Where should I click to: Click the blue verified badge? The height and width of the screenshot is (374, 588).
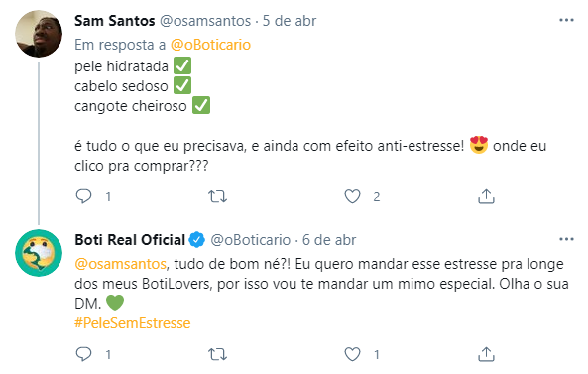[197, 240]
